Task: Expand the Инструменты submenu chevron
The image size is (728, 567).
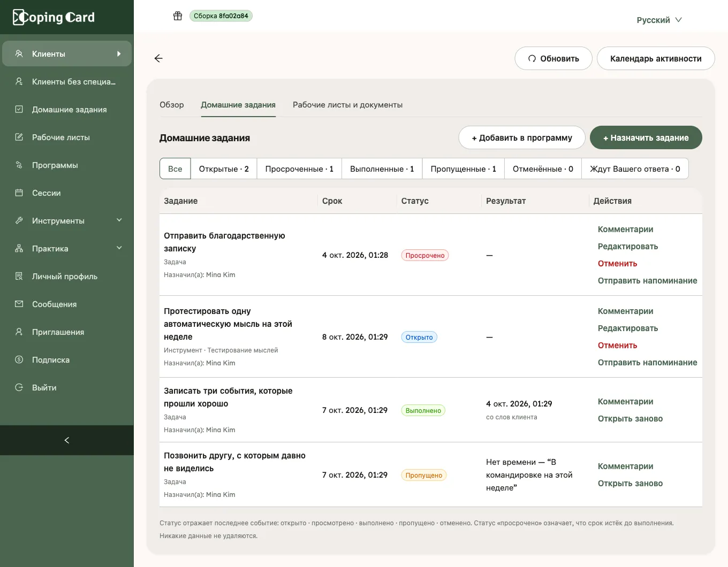Action: 119,220
